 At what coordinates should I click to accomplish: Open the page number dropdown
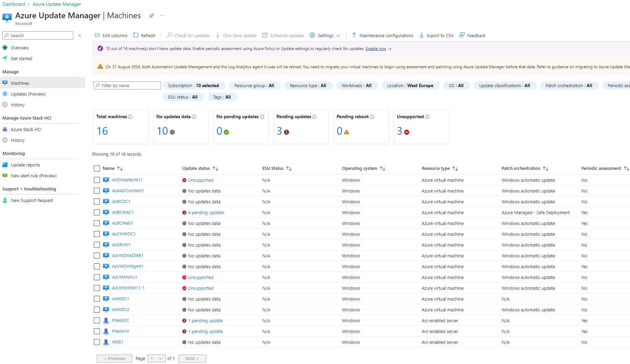[156, 359]
